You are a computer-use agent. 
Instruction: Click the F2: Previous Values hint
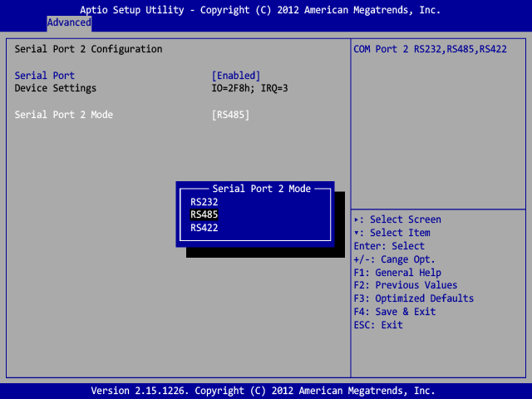coord(406,285)
